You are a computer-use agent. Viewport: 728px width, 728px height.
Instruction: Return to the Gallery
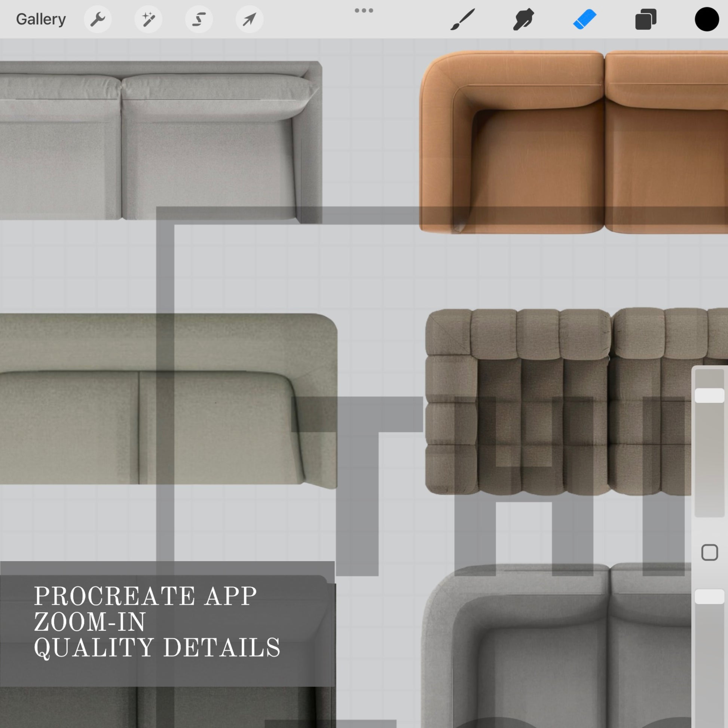pos(41,19)
